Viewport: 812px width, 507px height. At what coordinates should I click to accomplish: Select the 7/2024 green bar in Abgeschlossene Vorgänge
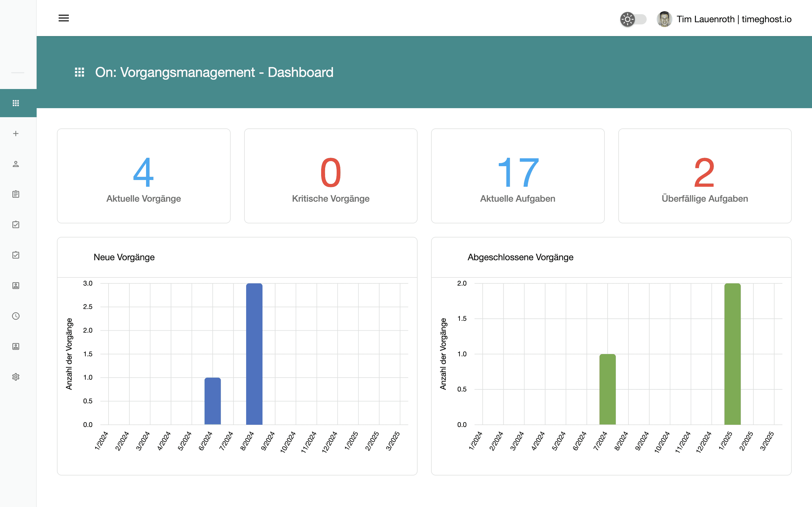(607, 389)
